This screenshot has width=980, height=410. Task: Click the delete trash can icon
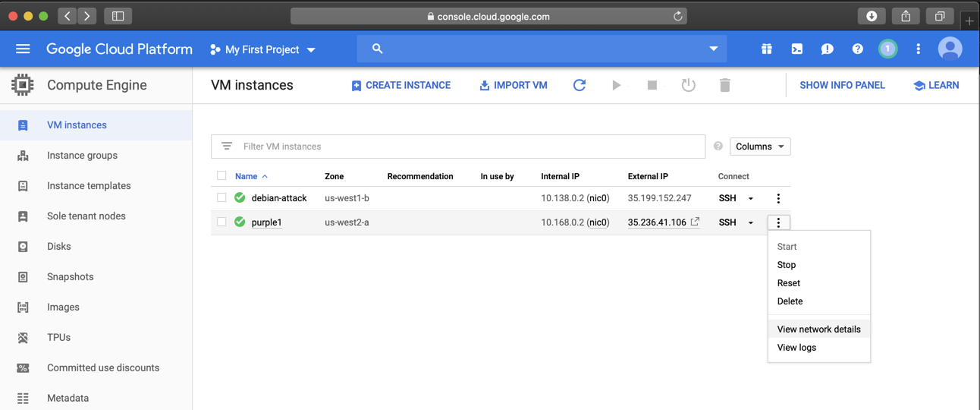(725, 85)
